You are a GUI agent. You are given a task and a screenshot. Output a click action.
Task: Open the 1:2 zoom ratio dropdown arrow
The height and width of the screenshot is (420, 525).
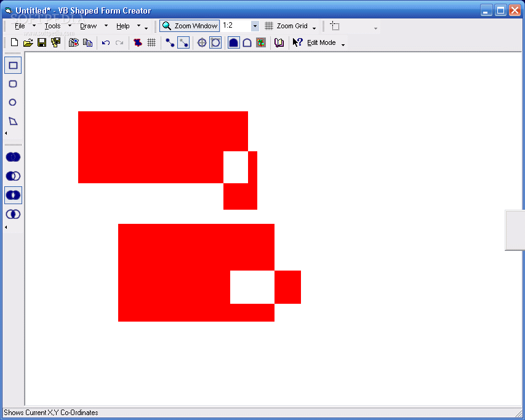coord(255,26)
